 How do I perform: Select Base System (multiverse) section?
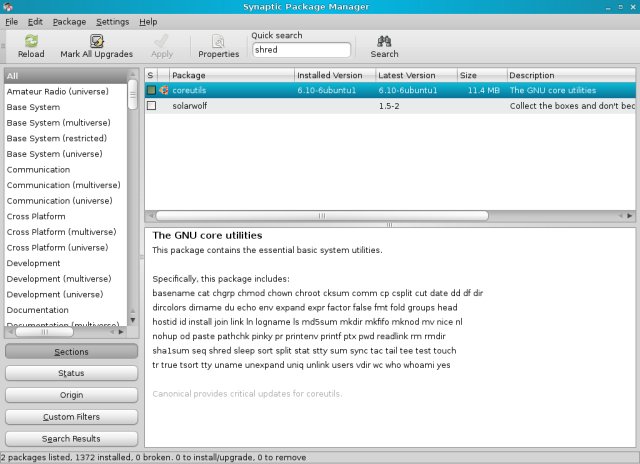click(x=66, y=122)
